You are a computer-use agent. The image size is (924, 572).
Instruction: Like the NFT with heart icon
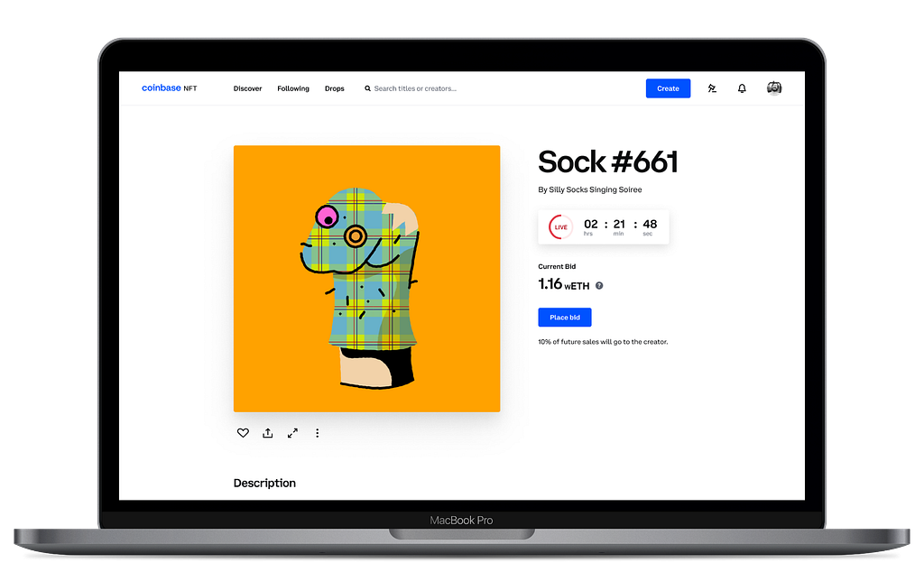243,433
